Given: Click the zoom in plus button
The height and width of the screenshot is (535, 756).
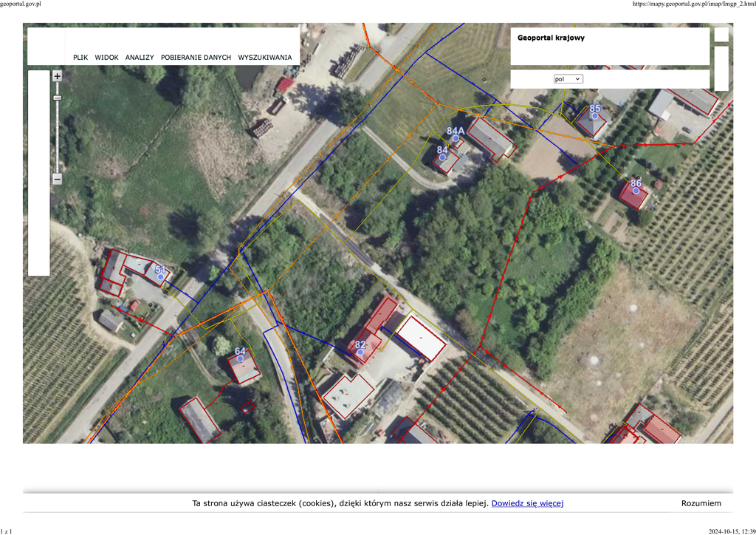Looking at the screenshot, I should pyautogui.click(x=57, y=76).
